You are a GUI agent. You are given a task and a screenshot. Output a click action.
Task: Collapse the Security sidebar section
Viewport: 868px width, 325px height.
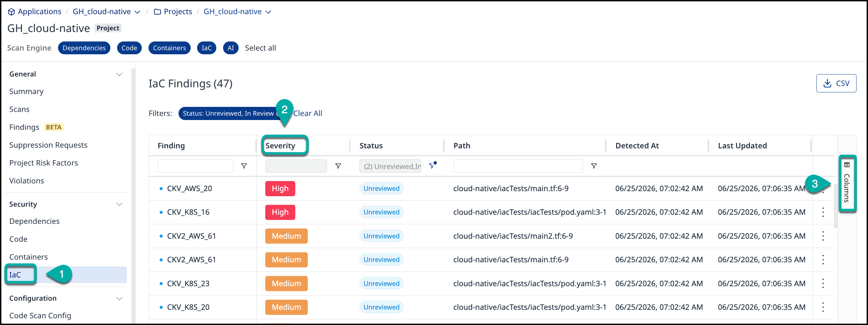click(119, 204)
